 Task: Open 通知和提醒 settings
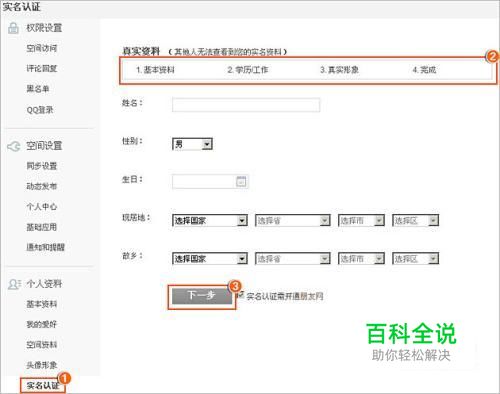pos(45,247)
